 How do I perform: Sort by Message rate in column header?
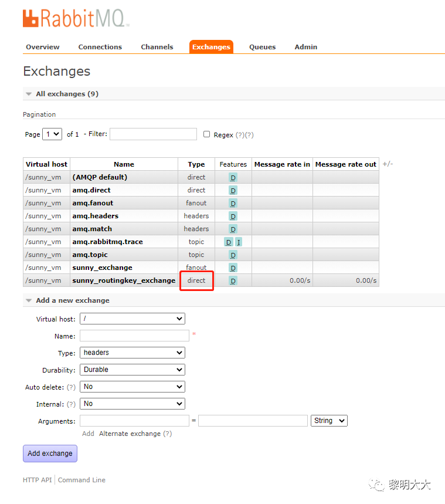click(282, 164)
